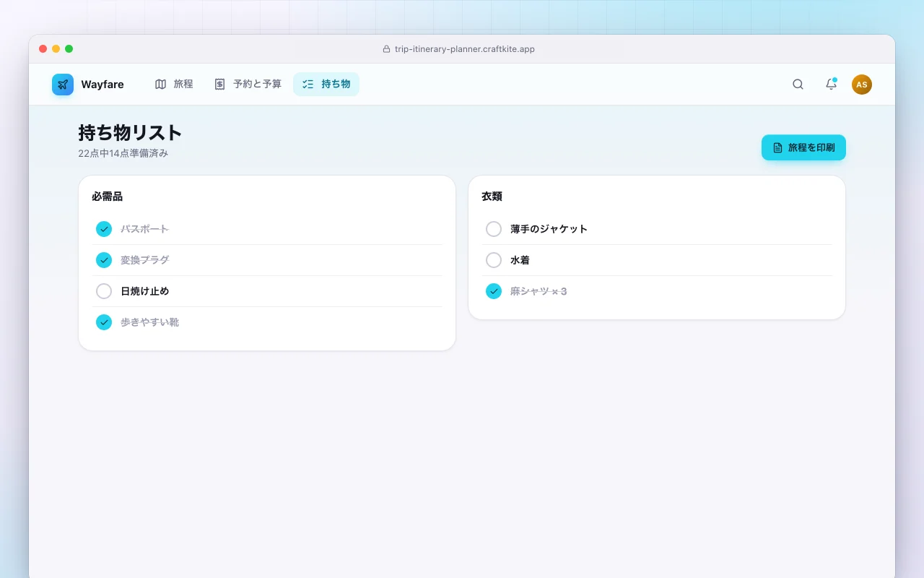Uncheck the 歩きやすい靴 item
The height and width of the screenshot is (578, 924).
pyautogui.click(x=104, y=322)
